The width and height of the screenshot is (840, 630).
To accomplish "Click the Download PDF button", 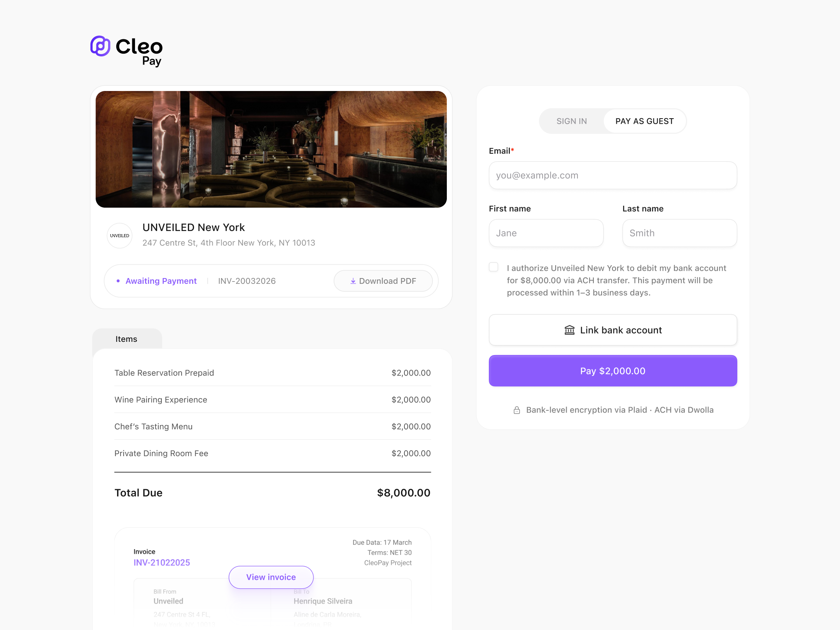I will [x=383, y=281].
